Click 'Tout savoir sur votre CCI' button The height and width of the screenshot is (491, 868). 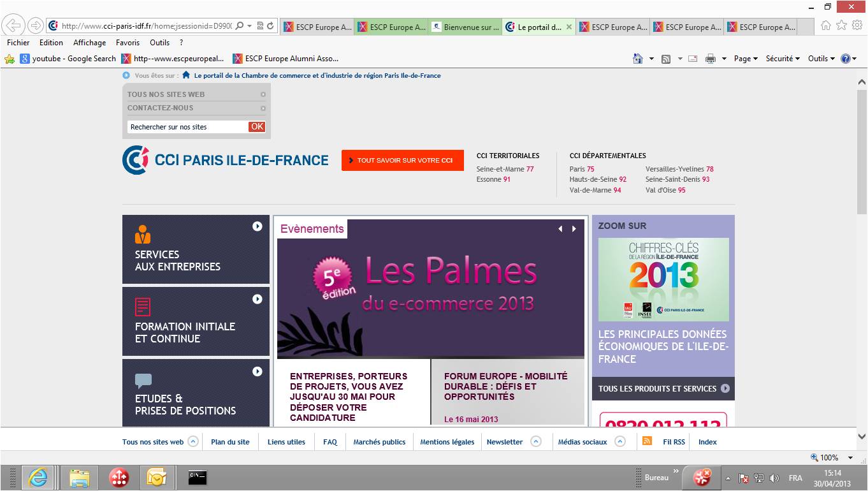(402, 161)
